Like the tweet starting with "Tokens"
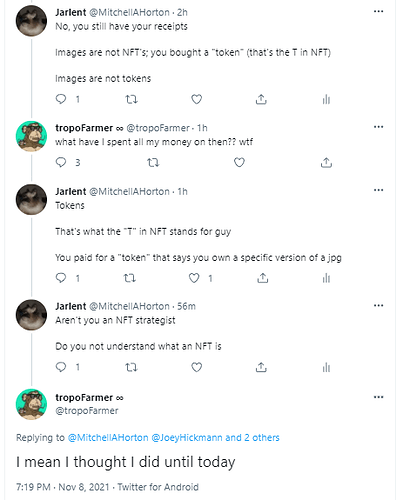402x500 pixels. pos(194,278)
